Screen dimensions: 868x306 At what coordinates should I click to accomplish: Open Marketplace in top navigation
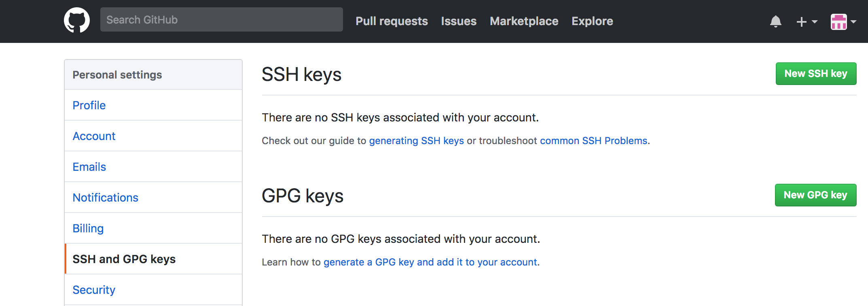tap(524, 21)
